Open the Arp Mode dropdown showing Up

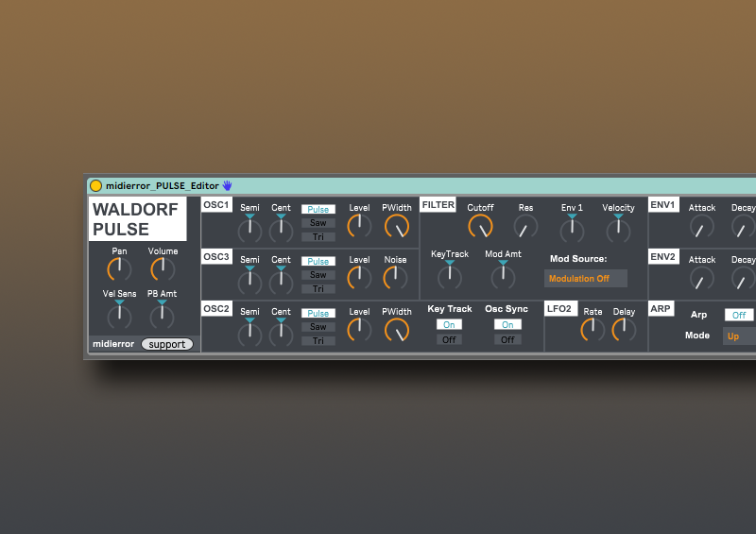pyautogui.click(x=739, y=336)
